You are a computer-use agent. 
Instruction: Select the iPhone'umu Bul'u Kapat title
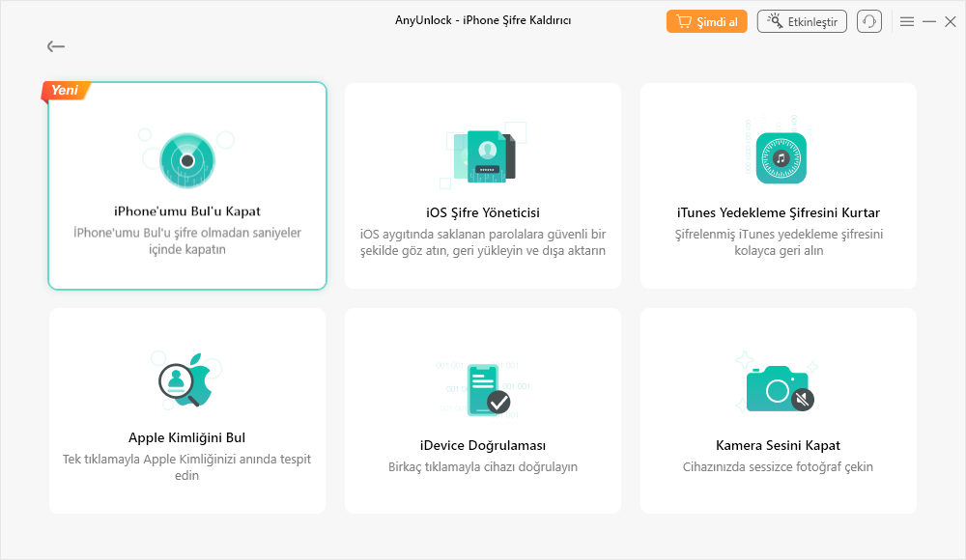pyautogui.click(x=187, y=211)
